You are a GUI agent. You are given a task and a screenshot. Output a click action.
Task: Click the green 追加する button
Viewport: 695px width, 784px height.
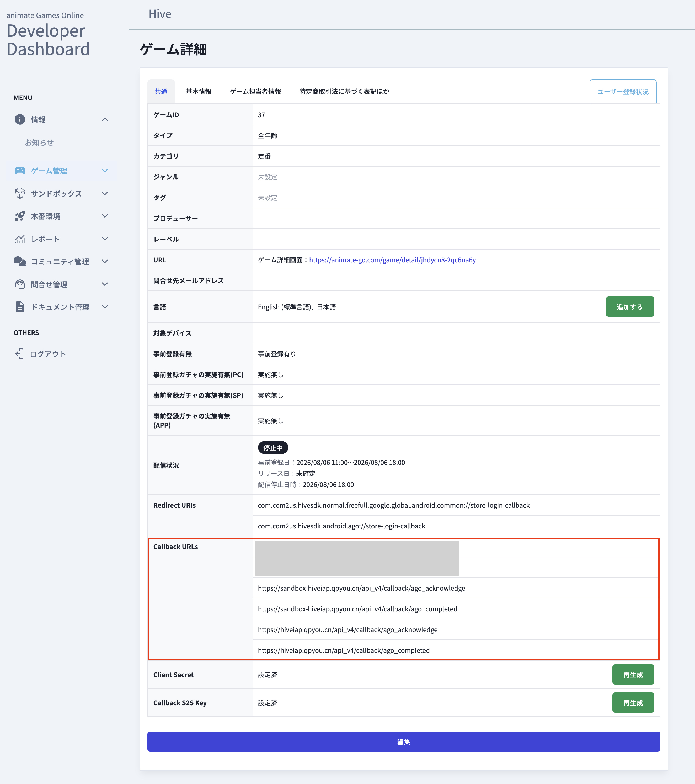[x=630, y=306]
